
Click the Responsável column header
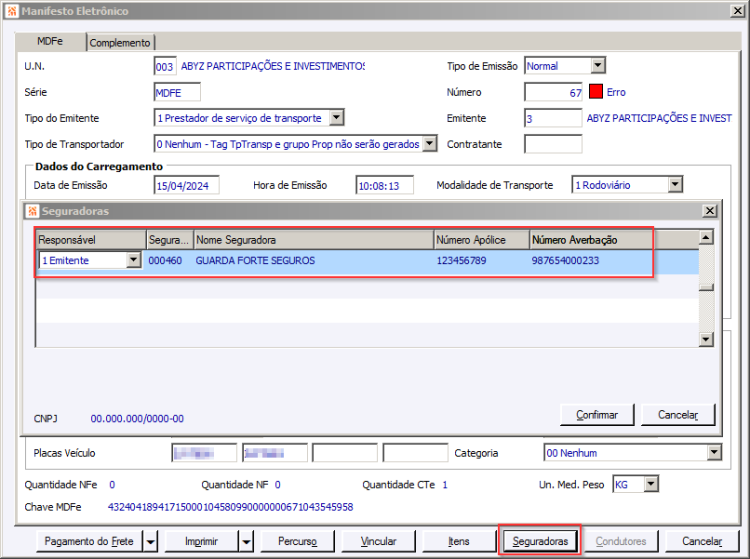(91, 240)
